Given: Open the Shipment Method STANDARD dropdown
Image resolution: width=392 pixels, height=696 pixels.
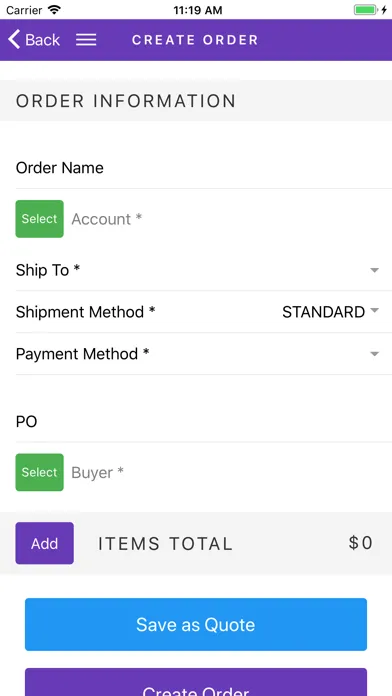Looking at the screenshot, I should (x=331, y=312).
